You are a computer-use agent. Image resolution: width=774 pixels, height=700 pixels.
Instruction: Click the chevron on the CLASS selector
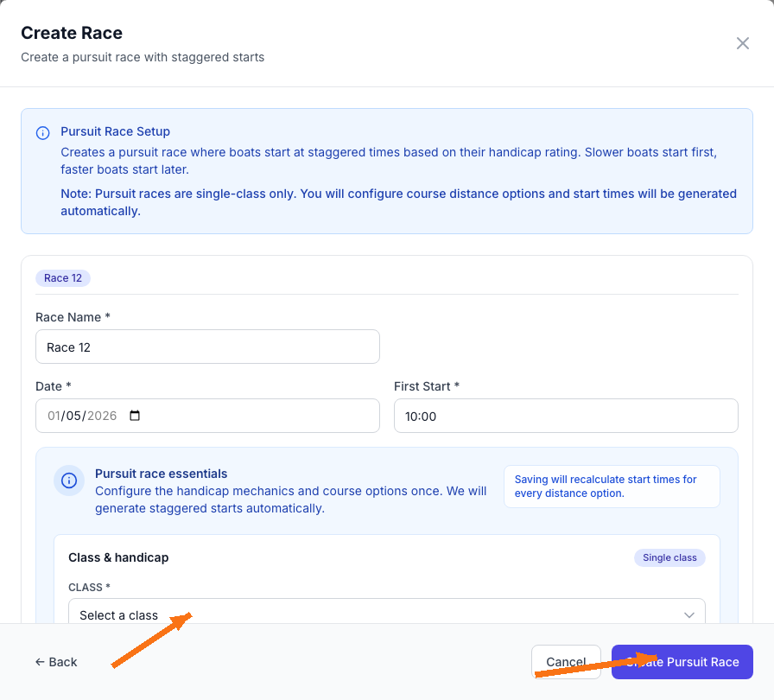[688, 614]
